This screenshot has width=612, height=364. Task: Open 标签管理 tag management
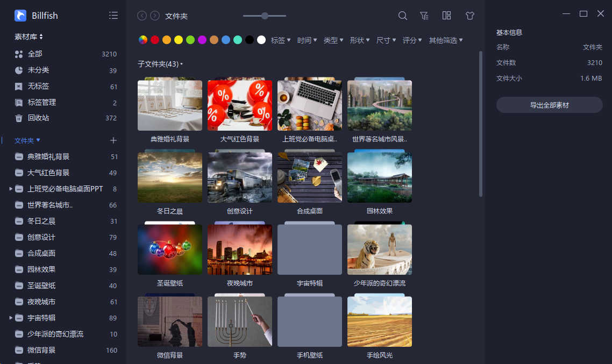66,102
